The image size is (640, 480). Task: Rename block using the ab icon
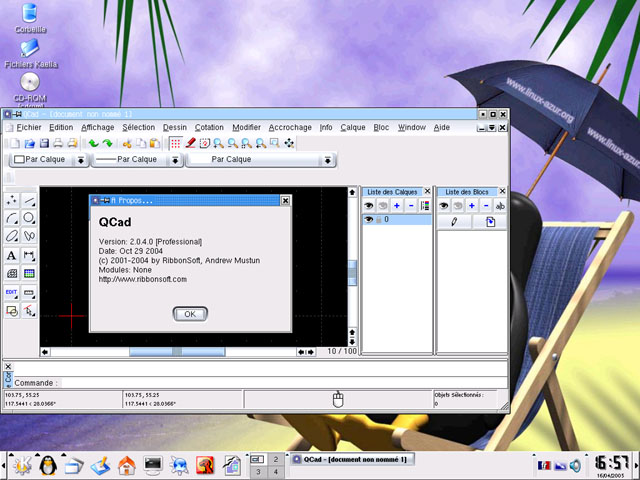[500, 206]
